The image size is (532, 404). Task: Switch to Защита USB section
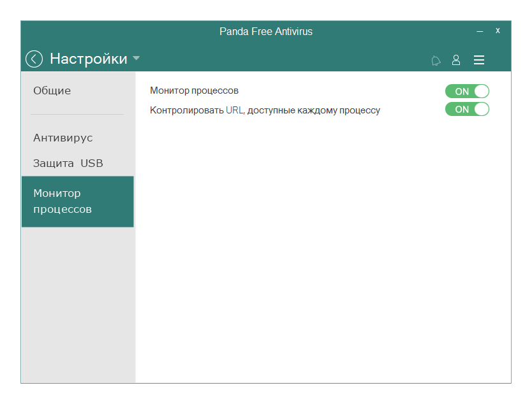(x=68, y=163)
